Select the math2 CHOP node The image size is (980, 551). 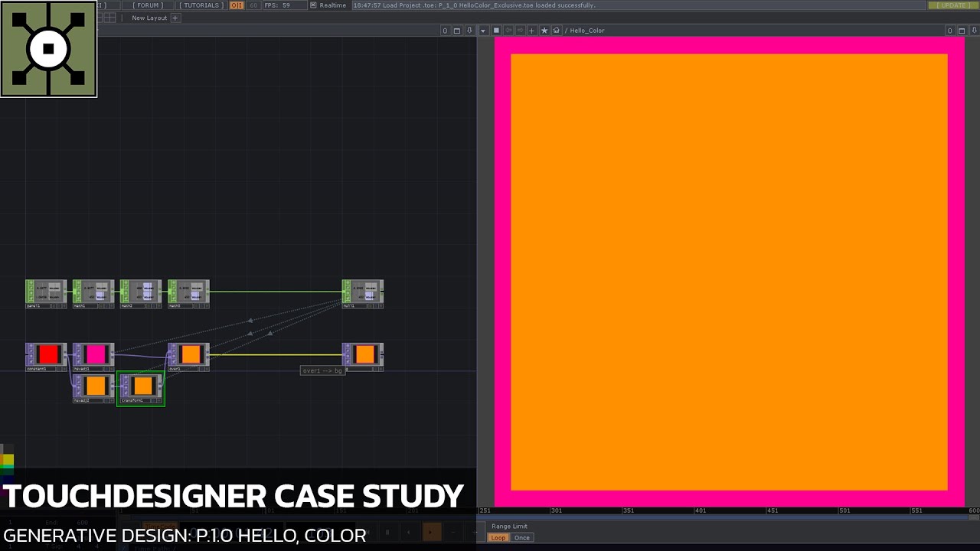(x=141, y=294)
